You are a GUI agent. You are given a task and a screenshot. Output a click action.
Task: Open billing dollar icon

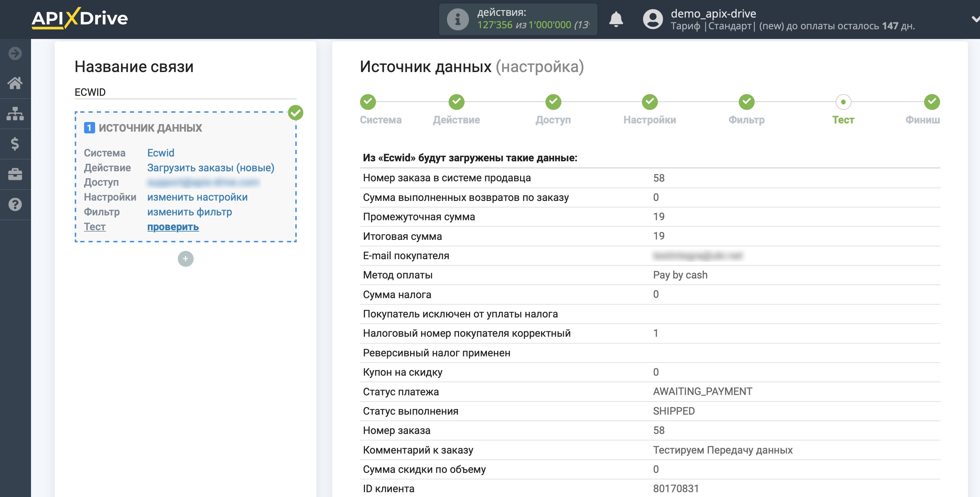pos(15,144)
